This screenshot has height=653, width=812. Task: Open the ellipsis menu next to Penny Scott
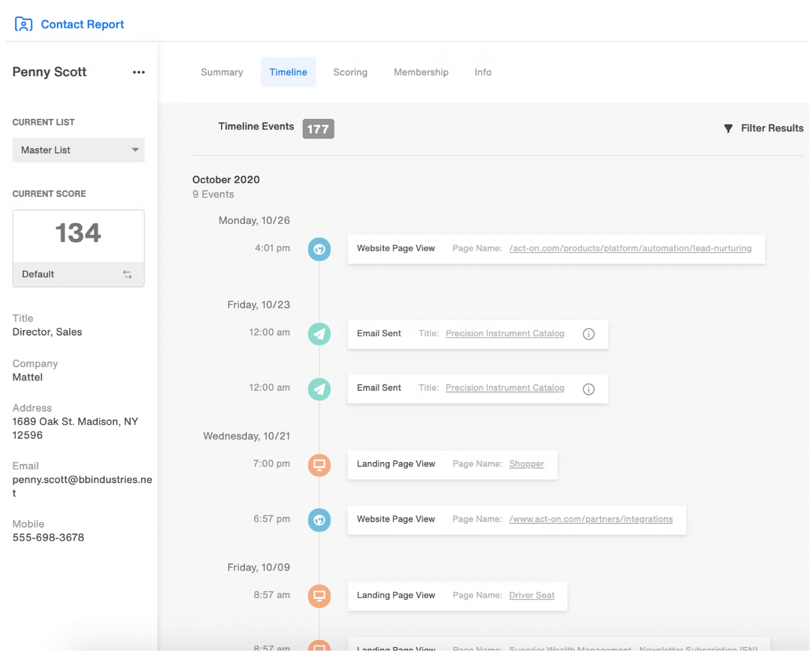pos(139,72)
